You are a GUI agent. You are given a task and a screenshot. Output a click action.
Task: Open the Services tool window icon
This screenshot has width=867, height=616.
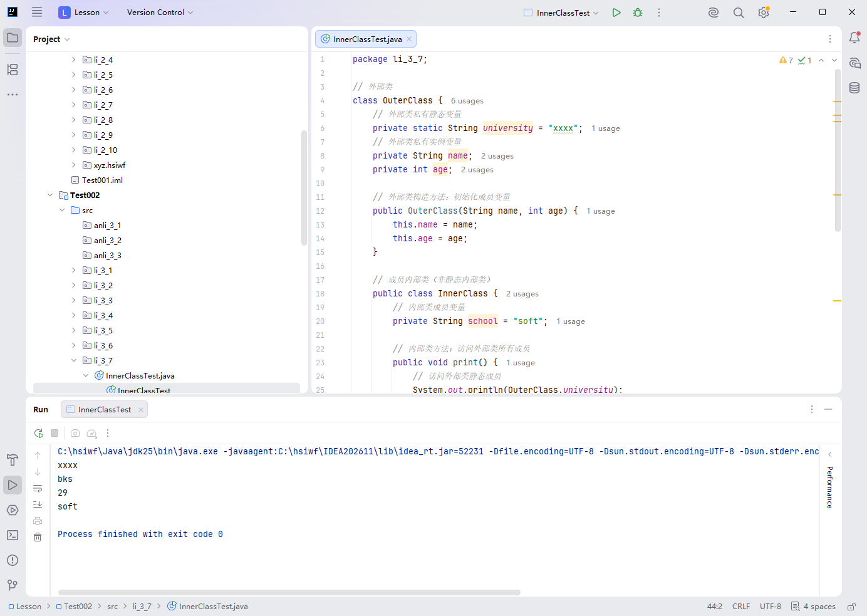click(13, 510)
